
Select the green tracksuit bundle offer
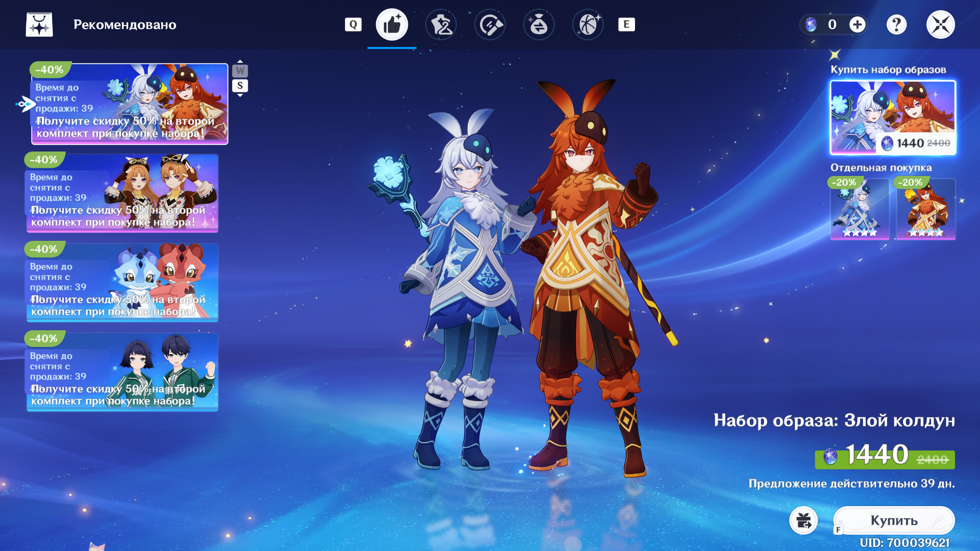[122, 372]
